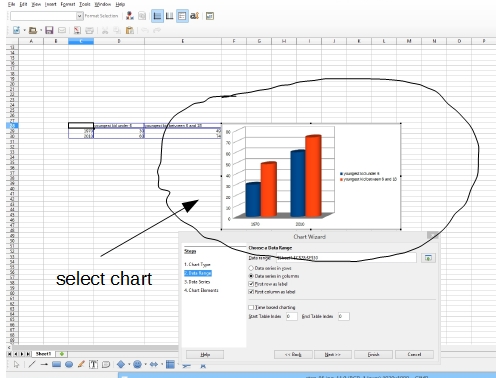Click the Export as PDF icon
This screenshot has width=496, height=378.
[x=77, y=30]
